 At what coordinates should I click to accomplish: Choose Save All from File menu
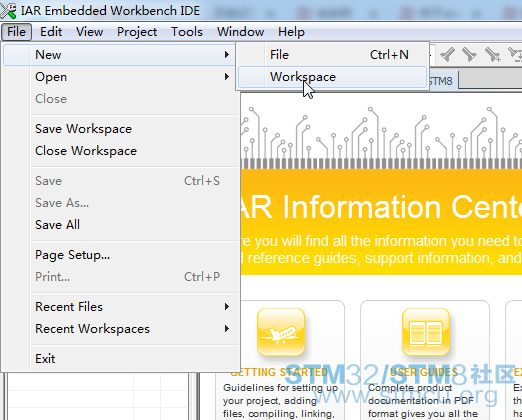click(x=121, y=225)
